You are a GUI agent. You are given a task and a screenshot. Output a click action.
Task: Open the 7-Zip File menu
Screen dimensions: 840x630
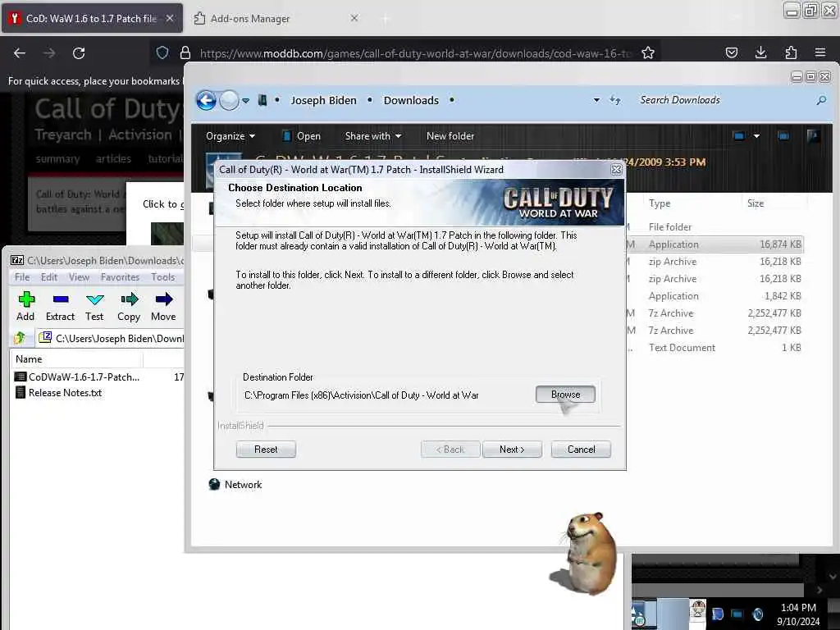[22, 277]
